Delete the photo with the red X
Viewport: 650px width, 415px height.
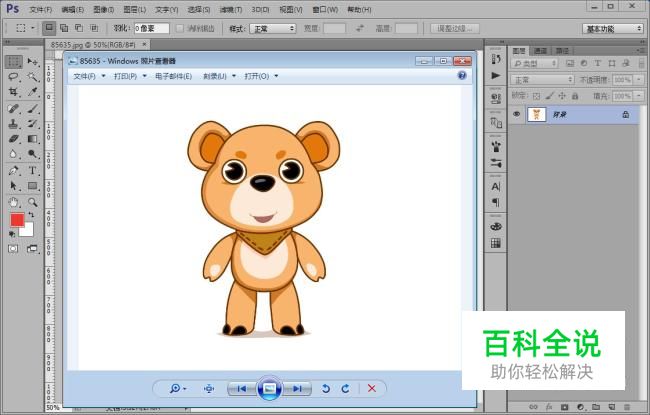[372, 388]
